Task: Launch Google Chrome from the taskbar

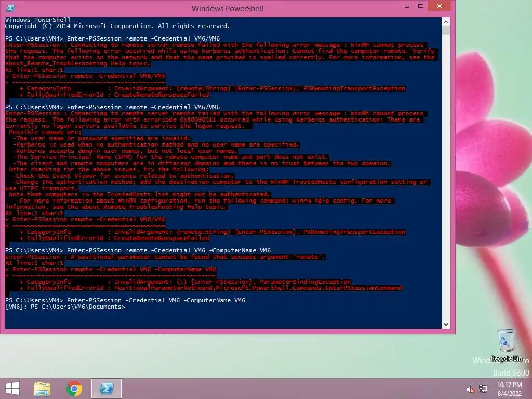Action: pyautogui.click(x=74, y=389)
